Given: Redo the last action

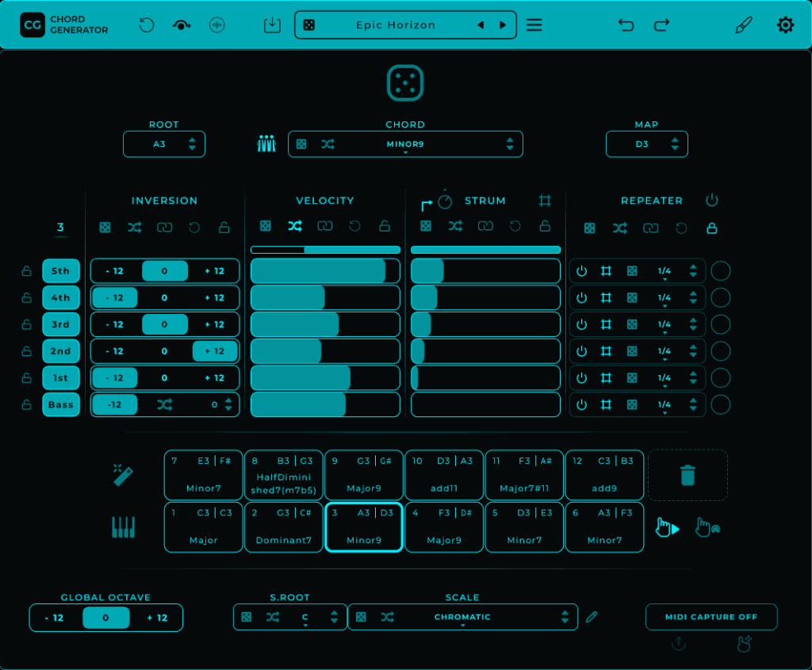Looking at the screenshot, I should coord(662,25).
